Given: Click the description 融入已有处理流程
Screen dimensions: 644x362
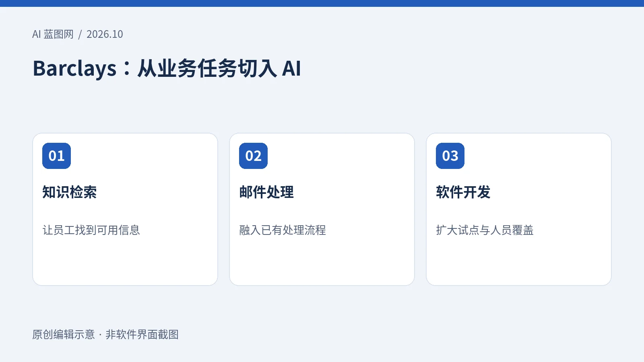Looking at the screenshot, I should (x=283, y=230).
